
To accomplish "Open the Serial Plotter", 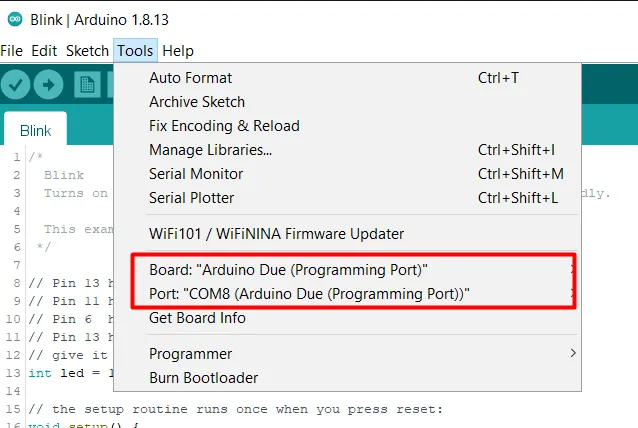I will 193,198.
